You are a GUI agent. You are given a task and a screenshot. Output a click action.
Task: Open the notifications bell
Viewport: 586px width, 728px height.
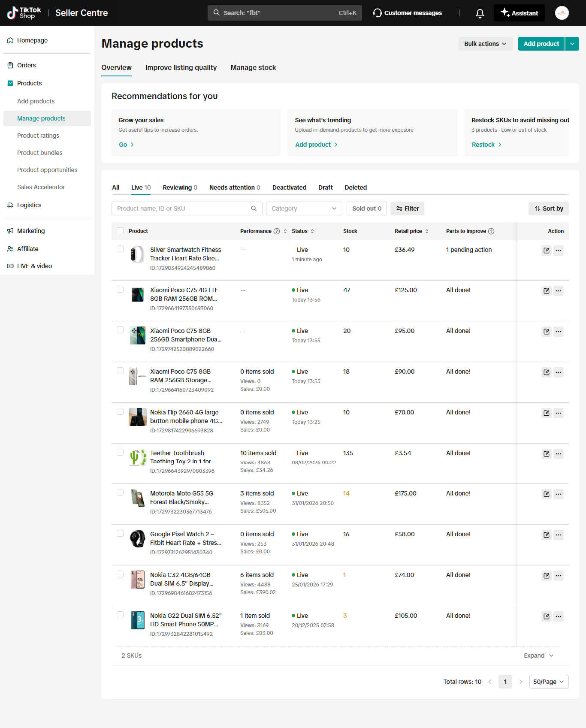pos(480,13)
